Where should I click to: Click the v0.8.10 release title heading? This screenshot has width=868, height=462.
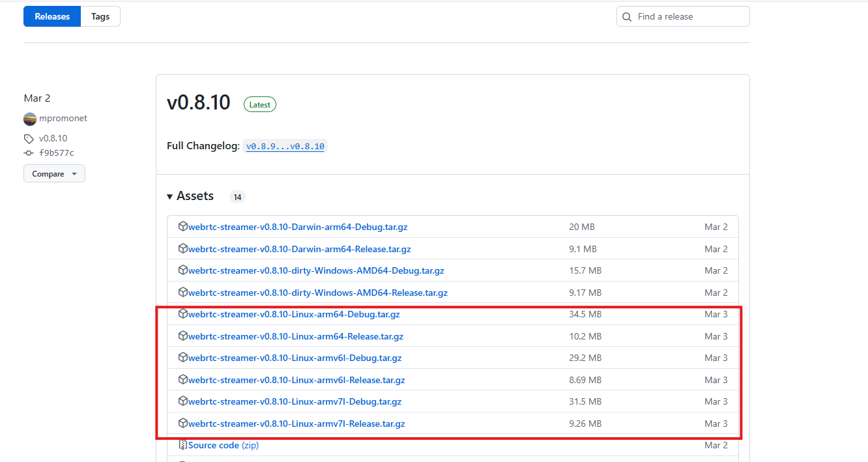(x=199, y=103)
